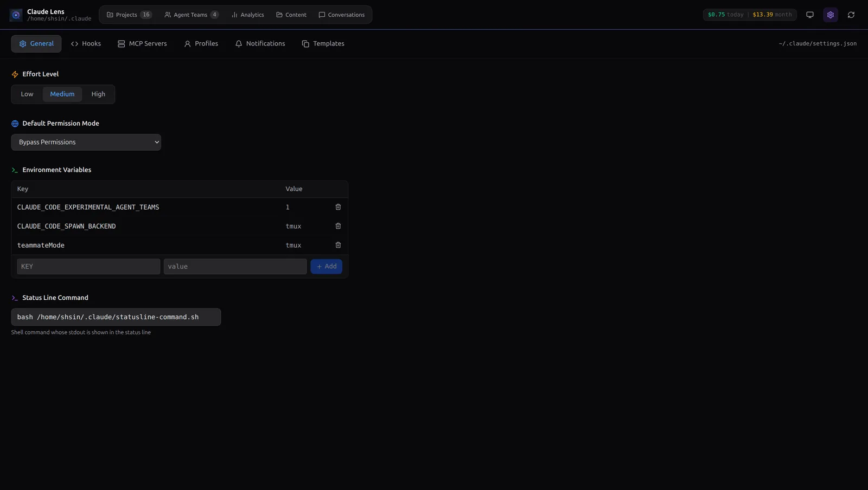
Task: Click the Claude Lens logo icon
Action: tap(16, 15)
